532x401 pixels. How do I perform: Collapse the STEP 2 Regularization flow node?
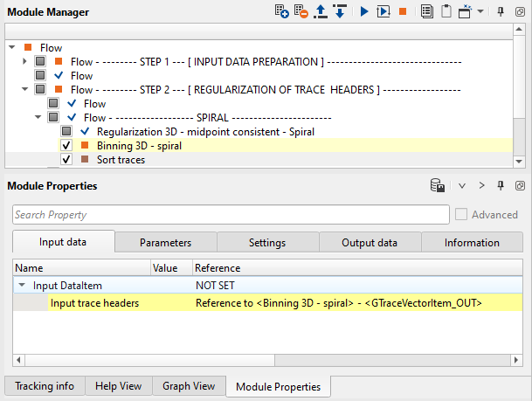[x=24, y=89]
